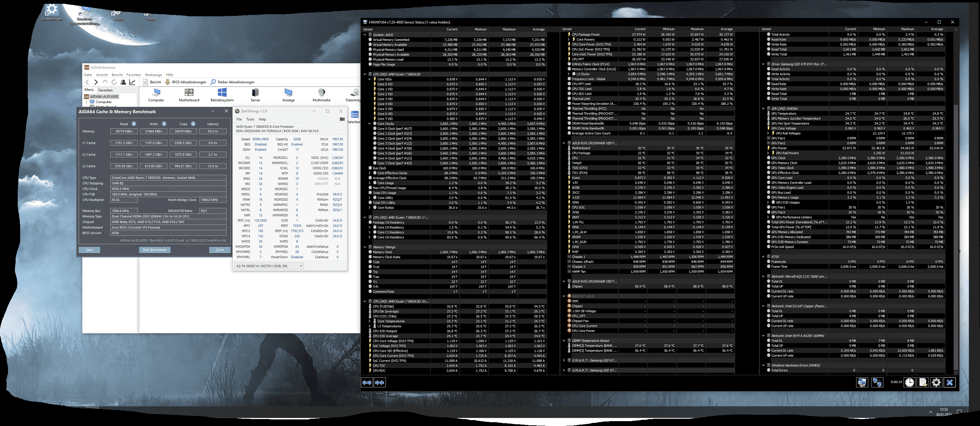Select AIDA64 v6.85.6300 tree root item
Image resolution: width=980 pixels, height=426 pixels.
[102, 96]
